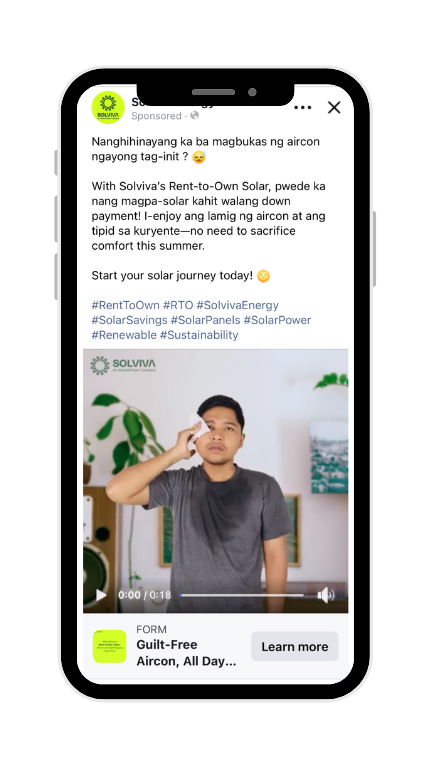
Task: Seek along the video progress bar
Action: coord(242,595)
